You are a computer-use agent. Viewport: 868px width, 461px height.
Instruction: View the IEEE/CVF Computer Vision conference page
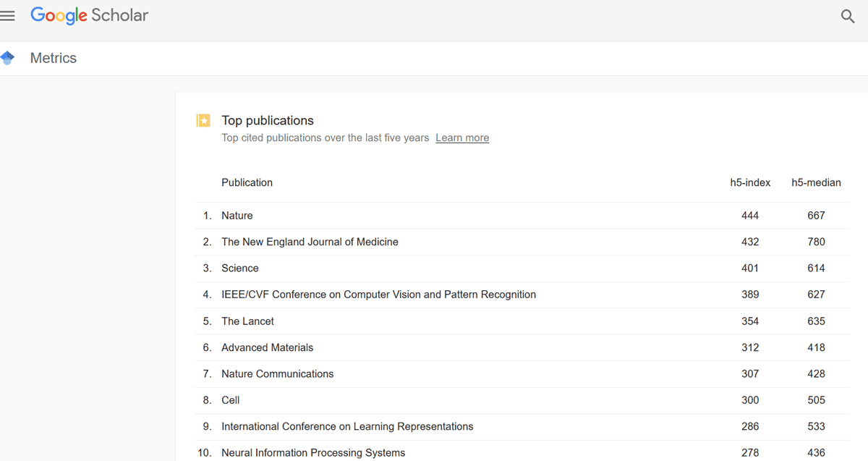(x=378, y=295)
